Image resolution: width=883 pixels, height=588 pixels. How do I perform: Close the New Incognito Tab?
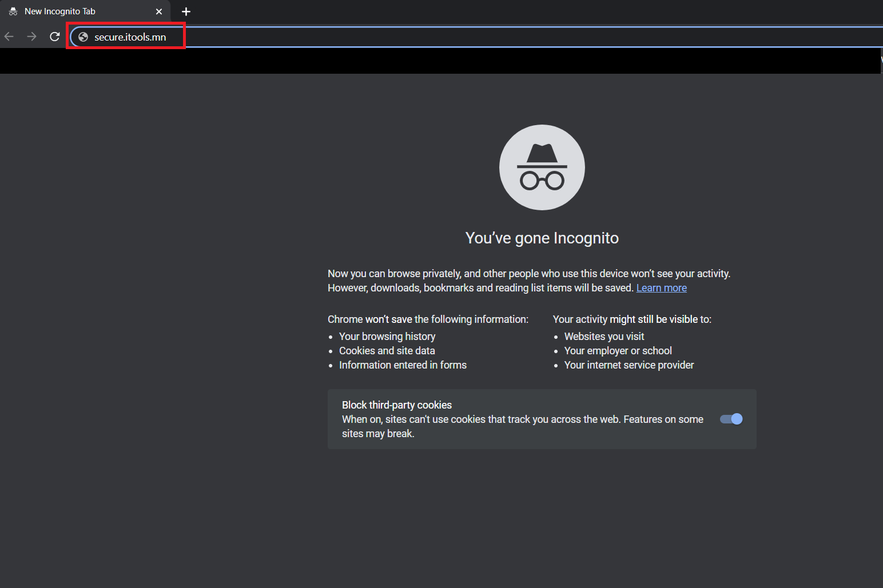[x=159, y=11]
